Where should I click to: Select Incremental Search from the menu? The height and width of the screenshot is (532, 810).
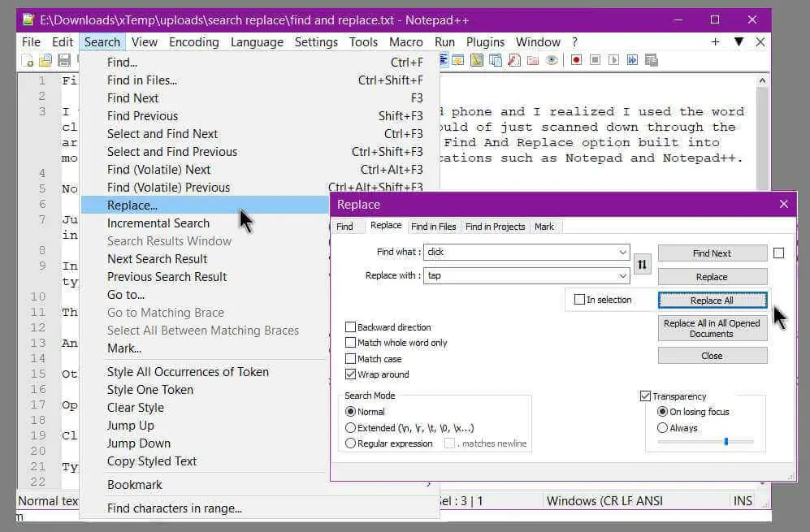(205, 223)
